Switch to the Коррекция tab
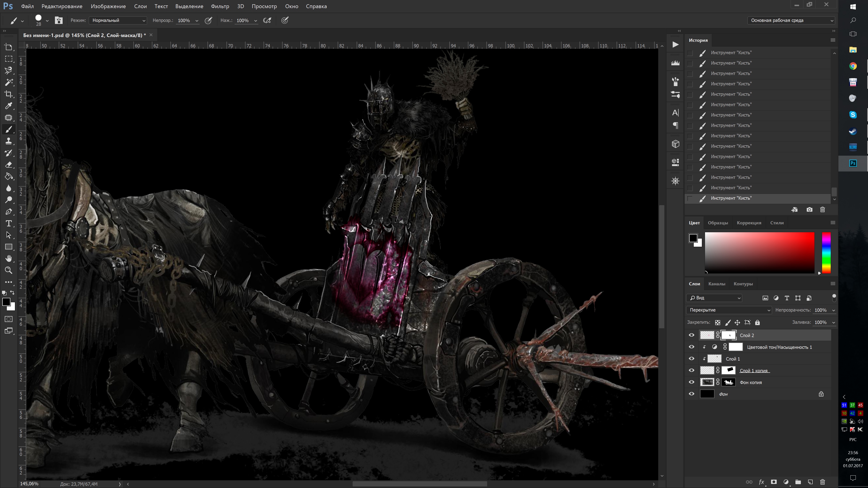Viewport: 868px width, 488px height. tap(749, 223)
